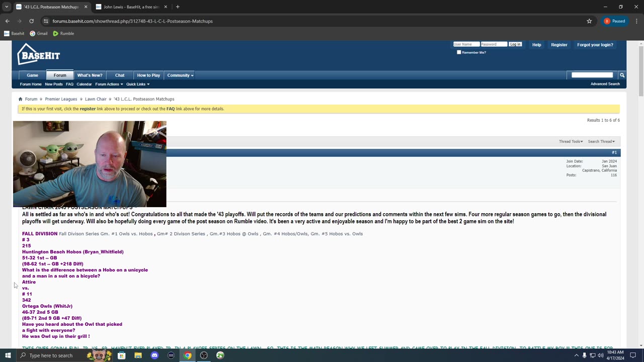This screenshot has width=644, height=362.
Task: Click Forgot your login? link
Action: tap(595, 45)
